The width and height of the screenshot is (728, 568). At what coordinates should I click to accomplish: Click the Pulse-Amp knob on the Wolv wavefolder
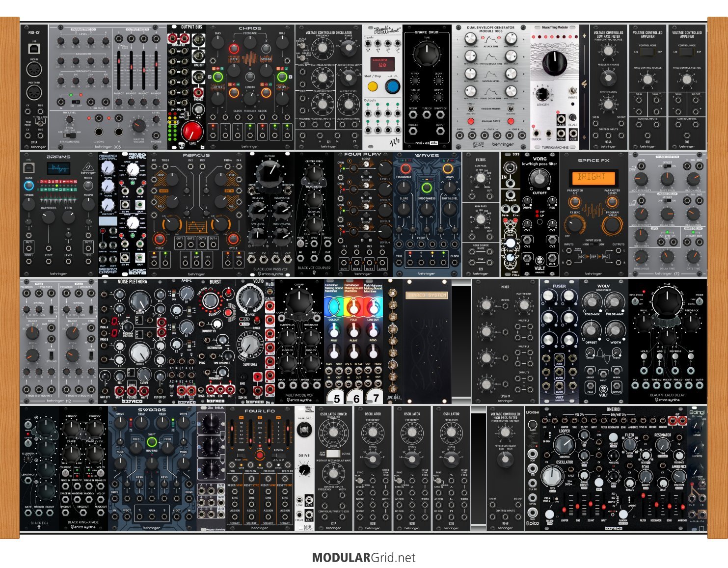click(x=615, y=303)
